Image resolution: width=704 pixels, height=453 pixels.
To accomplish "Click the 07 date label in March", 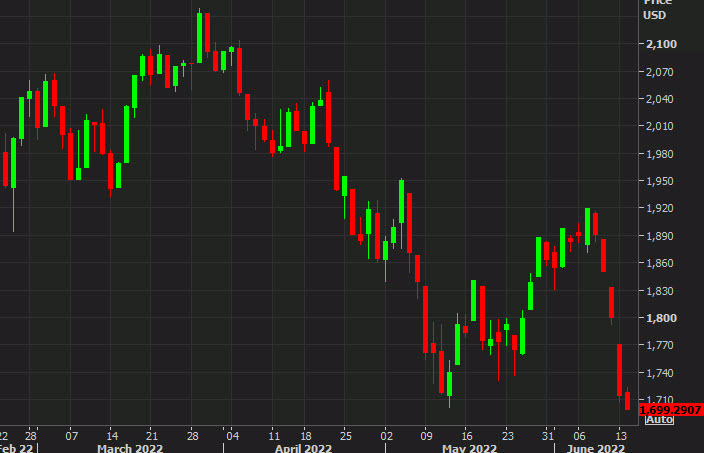I will pos(71,436).
